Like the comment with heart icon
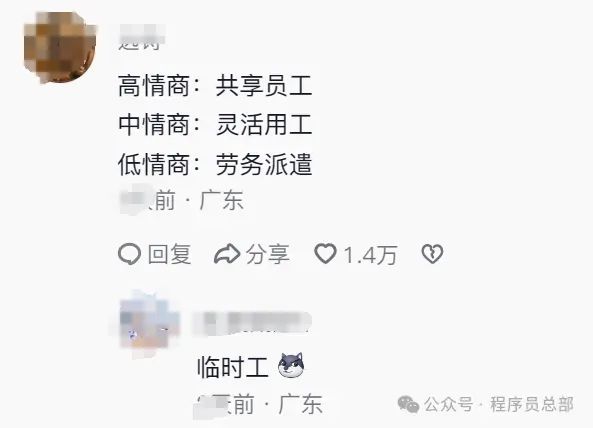Viewport: 593px width, 428px height. tap(325, 253)
